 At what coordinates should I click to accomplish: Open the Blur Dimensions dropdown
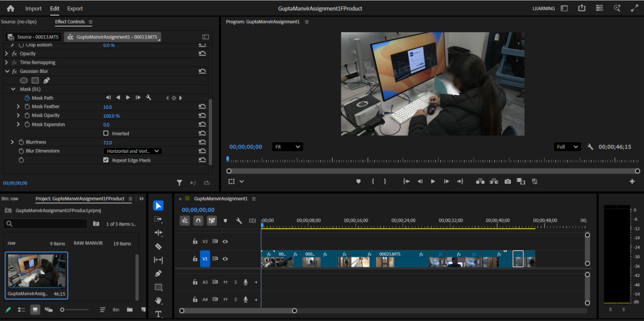[132, 151]
